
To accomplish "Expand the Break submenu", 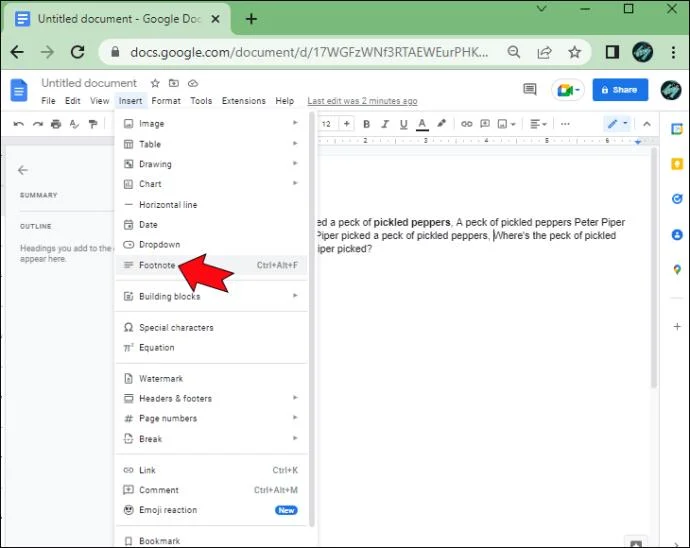I will (x=211, y=439).
